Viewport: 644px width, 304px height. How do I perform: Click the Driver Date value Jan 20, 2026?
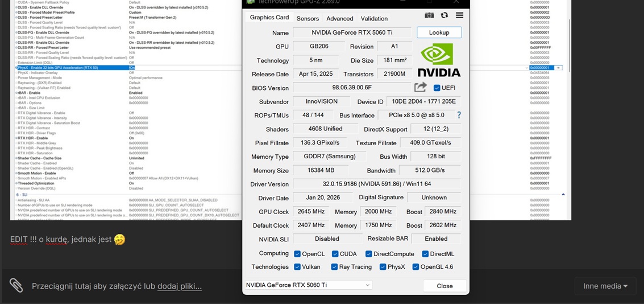pos(323,198)
